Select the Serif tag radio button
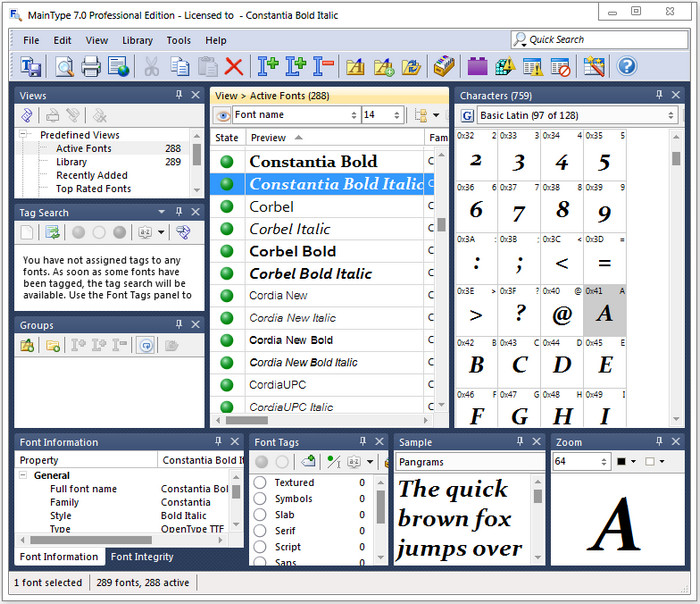This screenshot has width=700, height=604. click(x=260, y=531)
